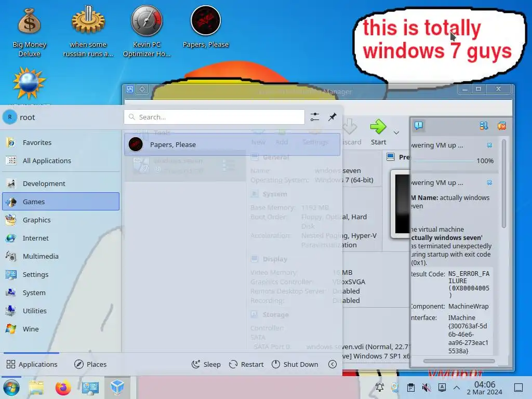Open the file manager taskbar icon
Image resolution: width=532 pixels, height=399 pixels.
tap(36, 388)
